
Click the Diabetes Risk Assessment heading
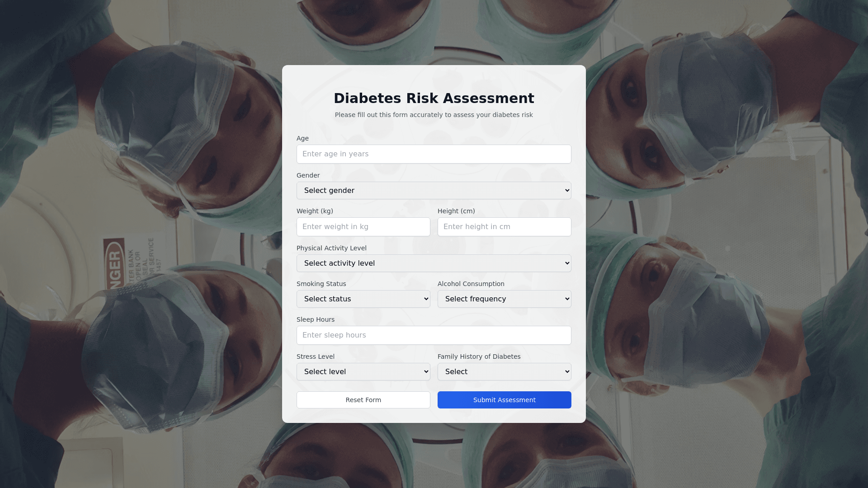pyautogui.click(x=434, y=98)
